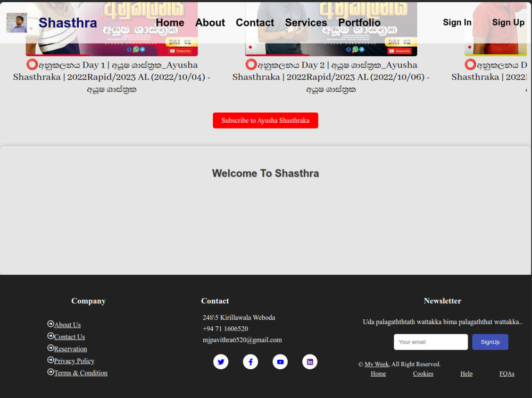Click arrow icon beside Privacy Policy

tap(51, 360)
